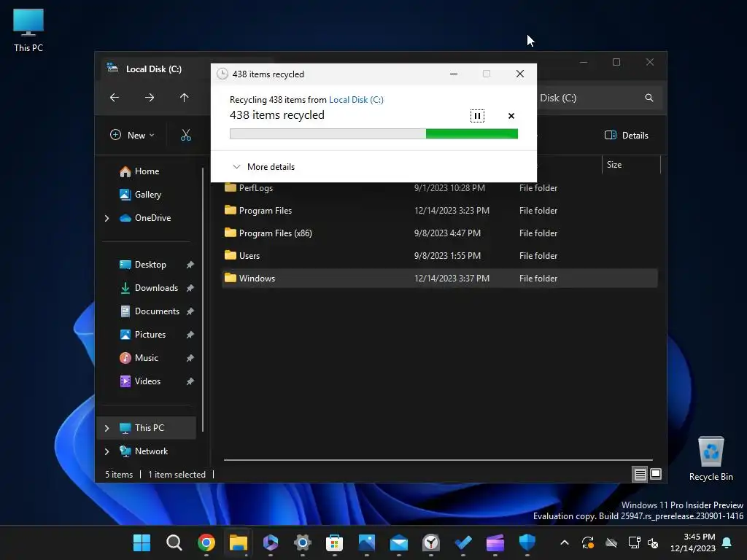The image size is (747, 560).
Task: Click the This PC desktop icon
Action: pos(28,31)
